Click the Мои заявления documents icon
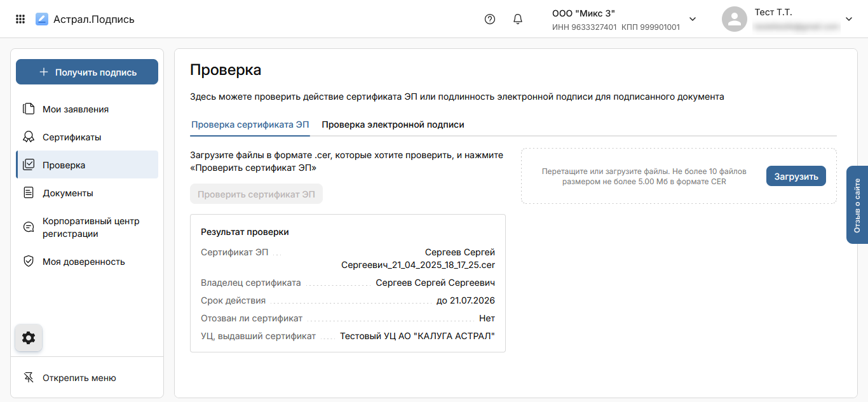The width and height of the screenshot is (868, 402). [x=29, y=109]
